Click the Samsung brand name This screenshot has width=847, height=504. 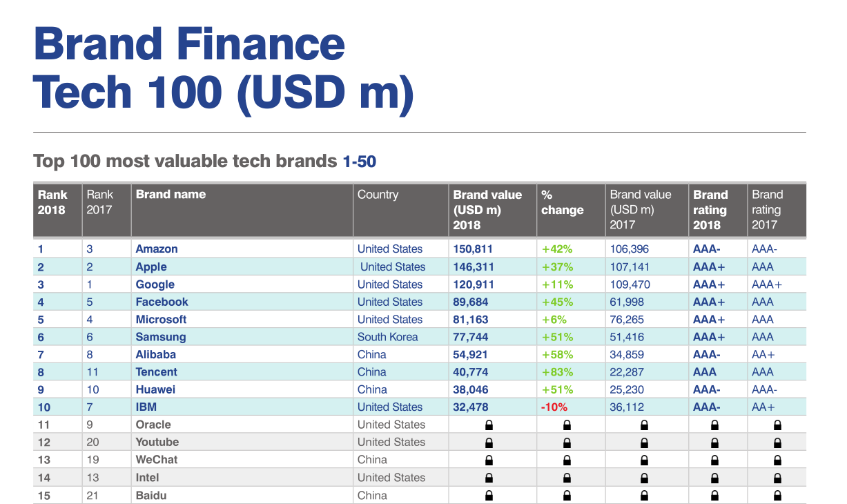pos(161,337)
